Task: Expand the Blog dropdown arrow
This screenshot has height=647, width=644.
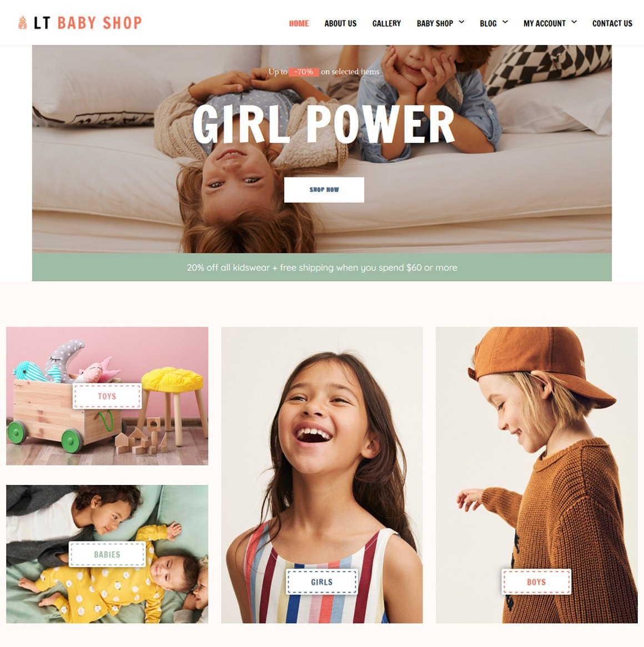Action: pyautogui.click(x=505, y=22)
